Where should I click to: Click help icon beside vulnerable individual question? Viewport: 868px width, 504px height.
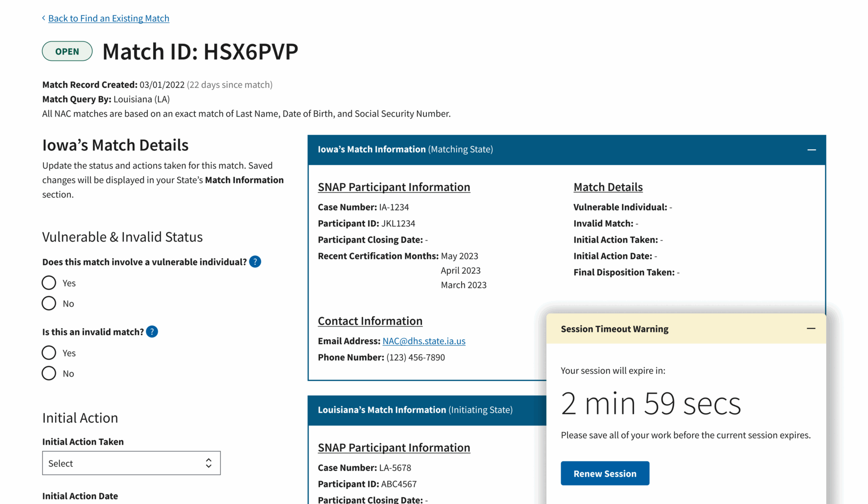(x=255, y=262)
